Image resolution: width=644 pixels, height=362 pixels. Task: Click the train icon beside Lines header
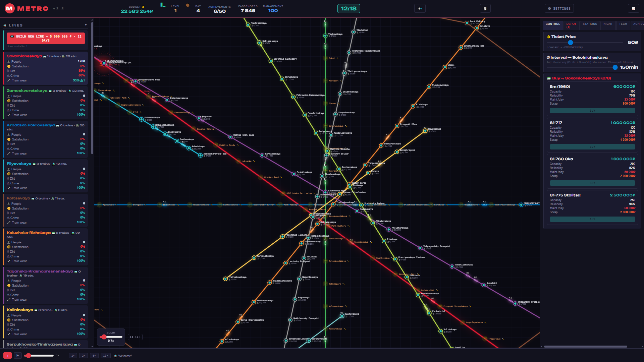pos(5,25)
